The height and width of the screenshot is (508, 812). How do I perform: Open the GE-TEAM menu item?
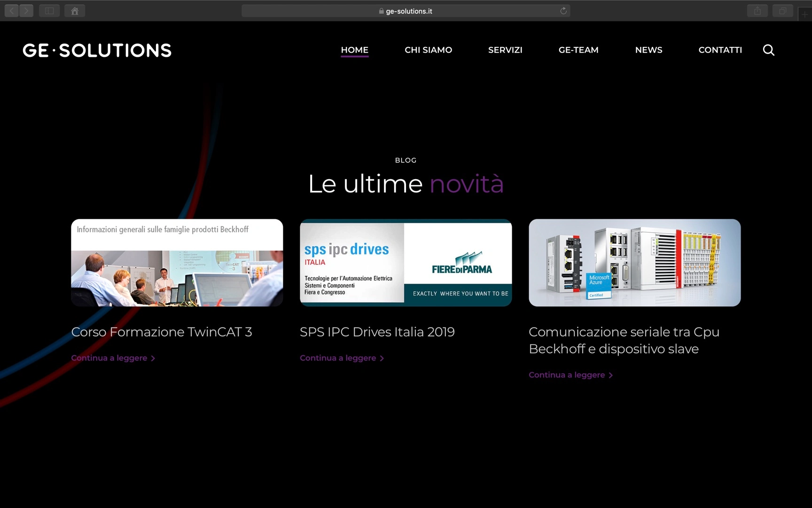(578, 50)
